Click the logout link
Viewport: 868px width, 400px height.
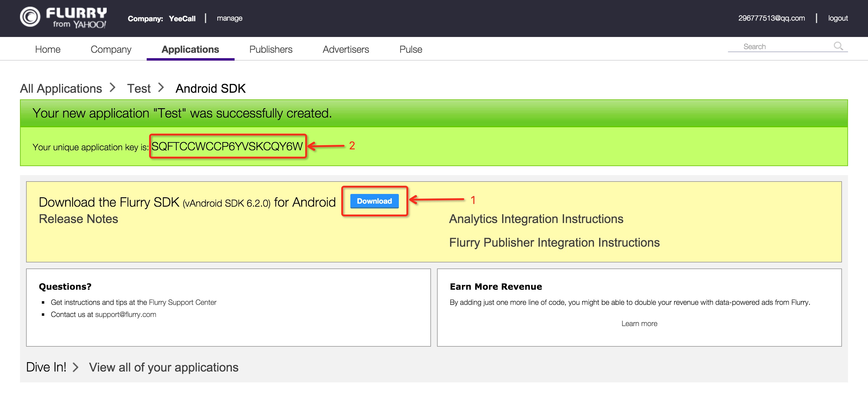click(838, 18)
